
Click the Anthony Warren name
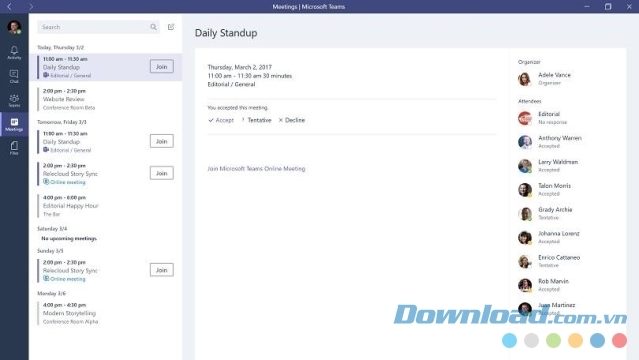(560, 138)
